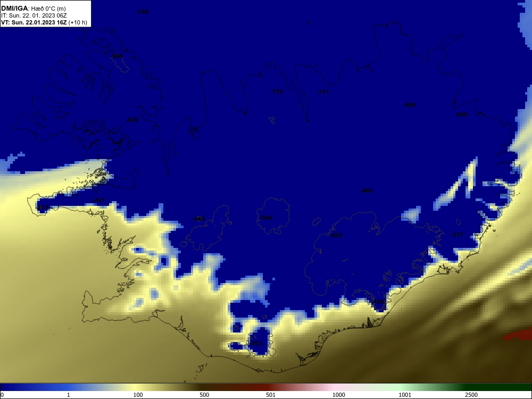Click the '-708' map value

pos(142,12)
